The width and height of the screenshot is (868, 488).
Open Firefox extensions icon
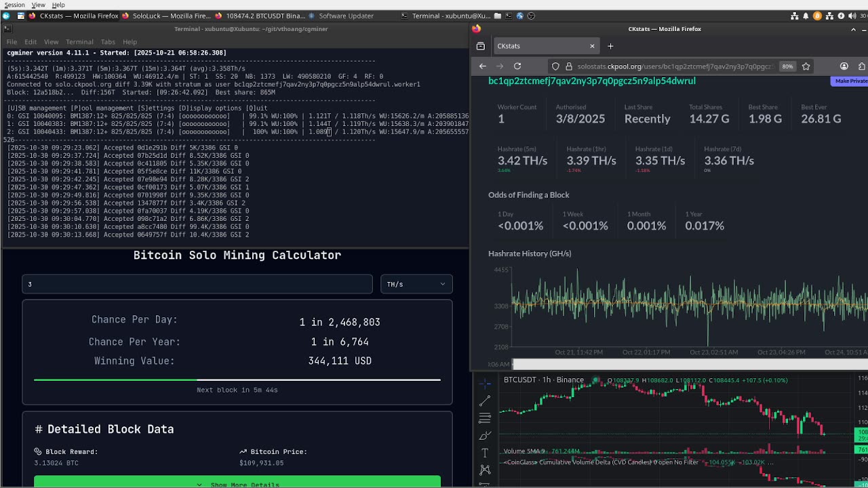[x=862, y=66]
